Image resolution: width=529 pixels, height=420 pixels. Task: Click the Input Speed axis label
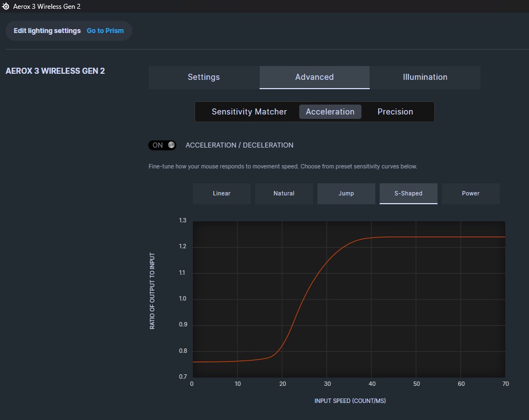[x=350, y=401]
